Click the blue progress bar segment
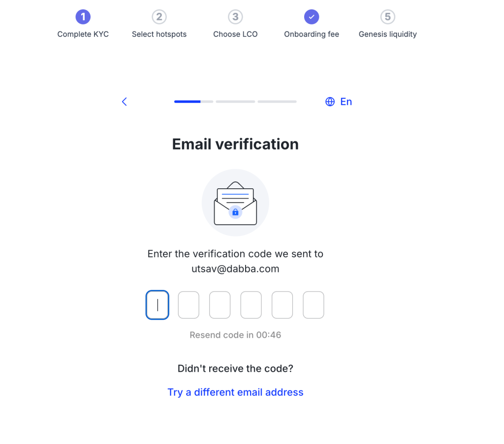Viewport: 504px width, 444px height. coord(188,101)
